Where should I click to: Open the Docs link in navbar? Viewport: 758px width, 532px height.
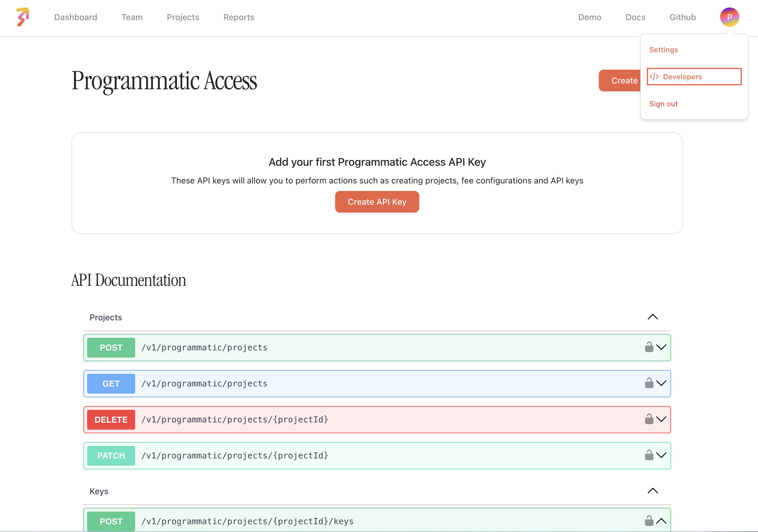635,17
